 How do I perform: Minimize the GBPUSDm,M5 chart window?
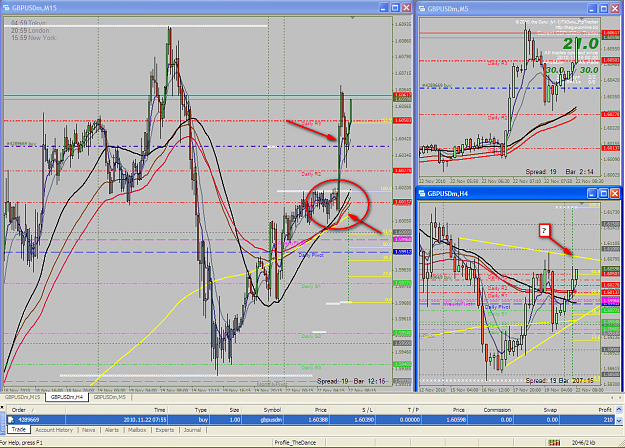click(x=592, y=8)
